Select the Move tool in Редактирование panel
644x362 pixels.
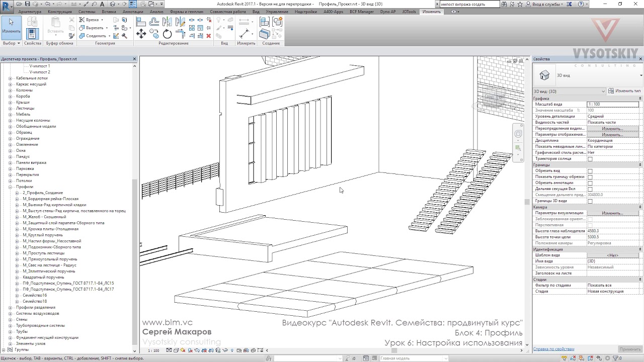click(x=141, y=34)
